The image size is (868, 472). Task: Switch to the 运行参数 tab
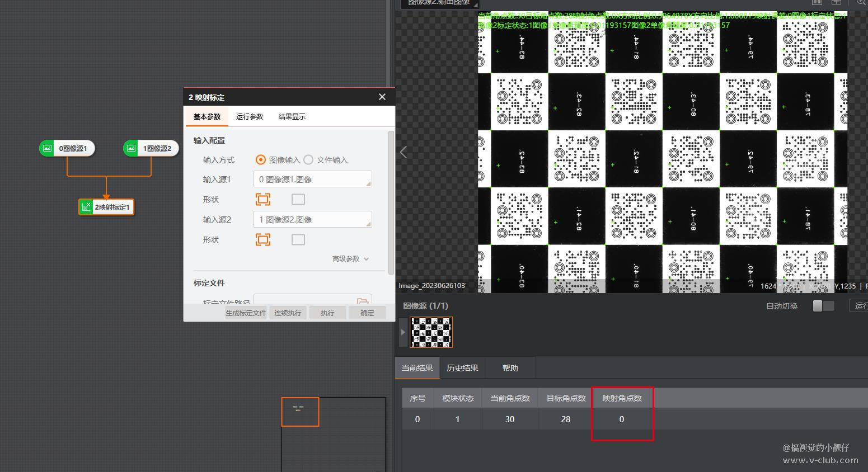point(250,117)
